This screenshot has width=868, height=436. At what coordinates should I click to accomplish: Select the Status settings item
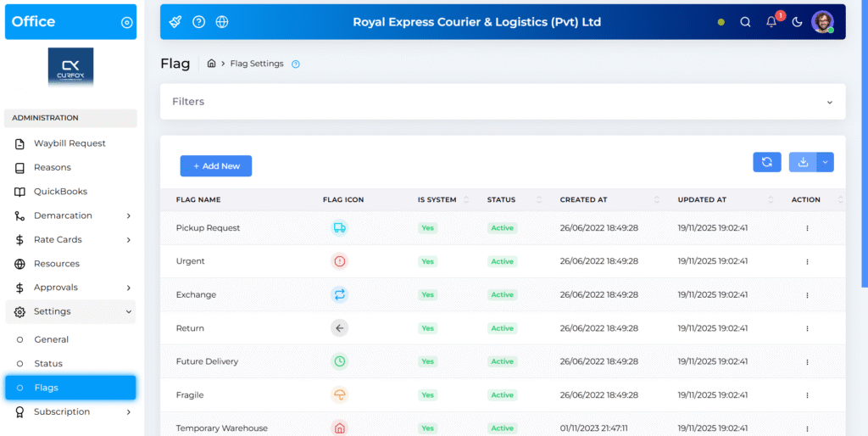pyautogui.click(x=48, y=363)
